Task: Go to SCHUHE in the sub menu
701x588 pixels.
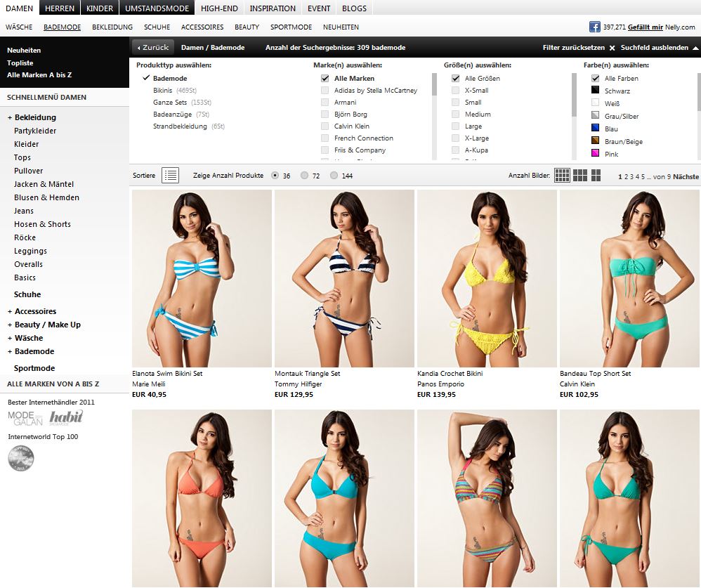Action: pyautogui.click(x=157, y=27)
